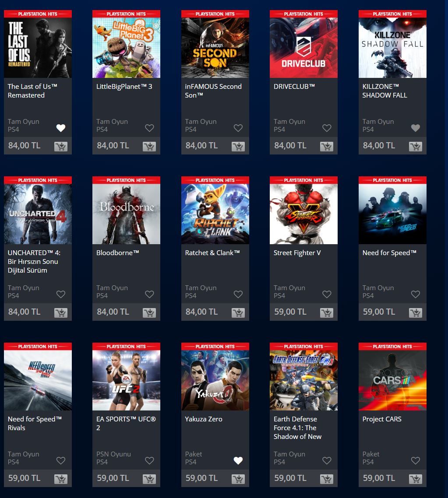Click 'Paket' label on Yakuza Zero card

[x=194, y=454]
